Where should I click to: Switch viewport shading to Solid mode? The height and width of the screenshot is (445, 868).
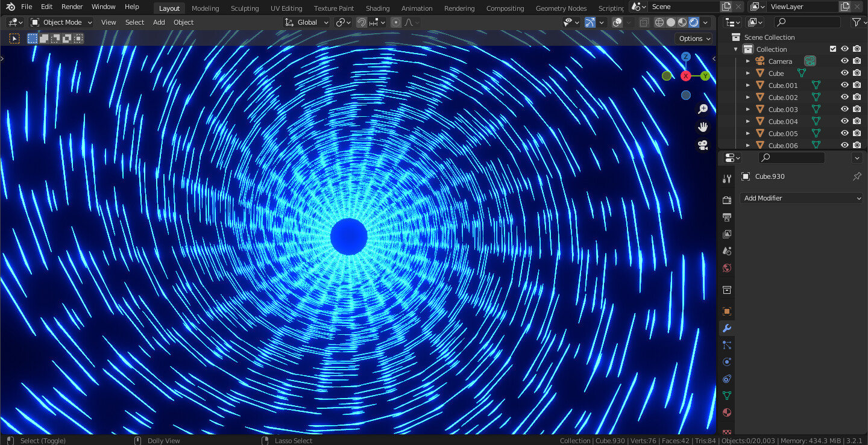point(670,22)
